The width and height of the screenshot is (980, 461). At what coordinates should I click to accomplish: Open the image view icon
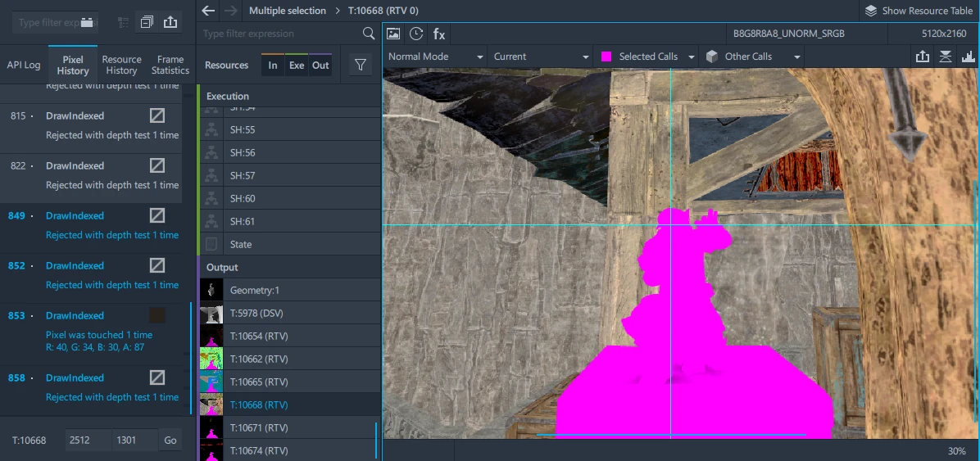point(393,34)
